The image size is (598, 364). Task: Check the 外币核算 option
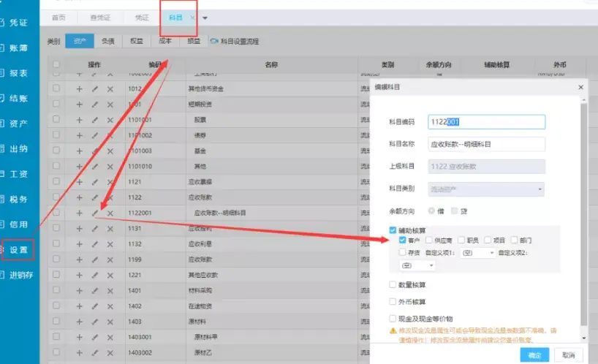point(393,302)
